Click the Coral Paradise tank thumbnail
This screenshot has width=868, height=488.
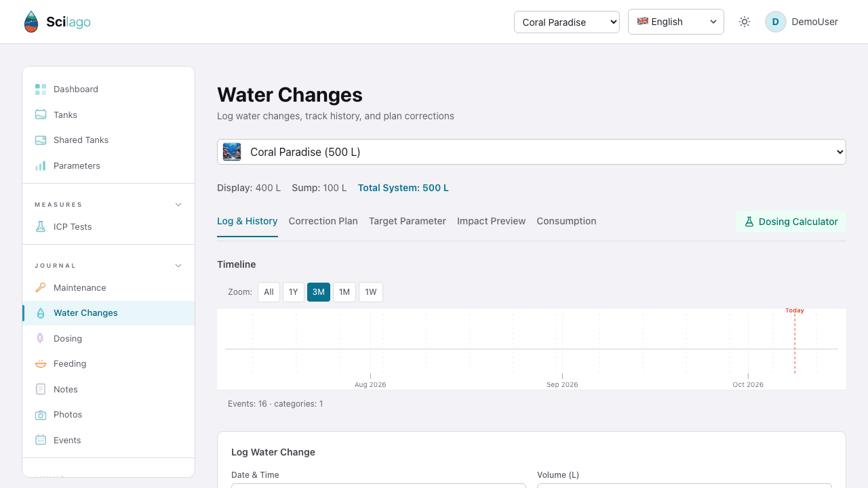(232, 152)
